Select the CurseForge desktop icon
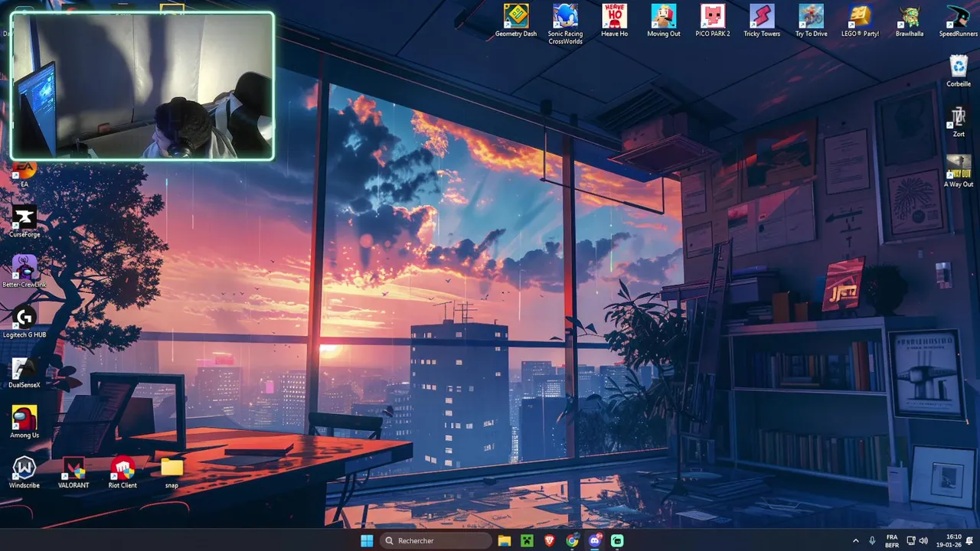The width and height of the screenshot is (980, 551). click(x=24, y=222)
